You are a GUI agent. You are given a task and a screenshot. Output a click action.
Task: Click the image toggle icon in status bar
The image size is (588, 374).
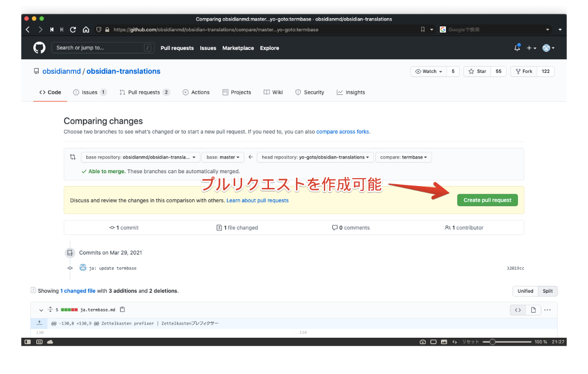pyautogui.click(x=444, y=342)
